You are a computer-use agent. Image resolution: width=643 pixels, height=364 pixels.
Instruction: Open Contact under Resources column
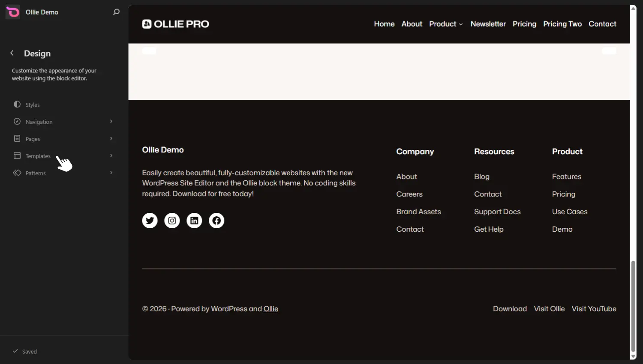pos(488,194)
